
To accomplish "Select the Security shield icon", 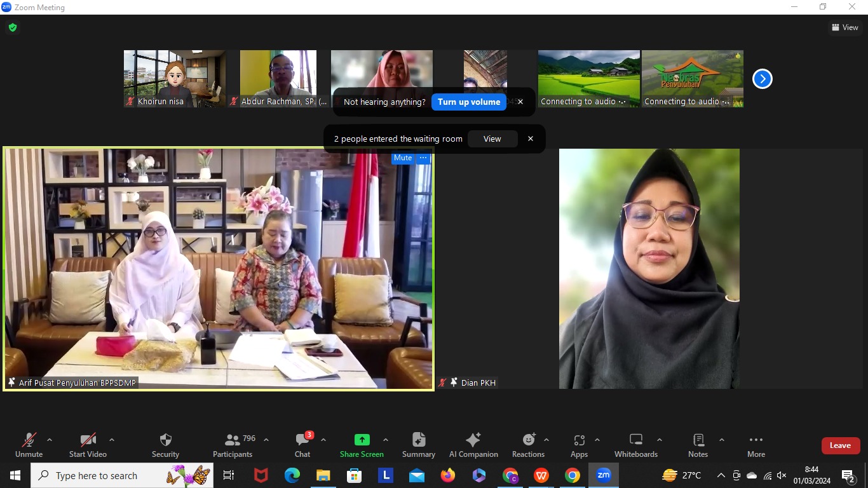I will coord(165,440).
